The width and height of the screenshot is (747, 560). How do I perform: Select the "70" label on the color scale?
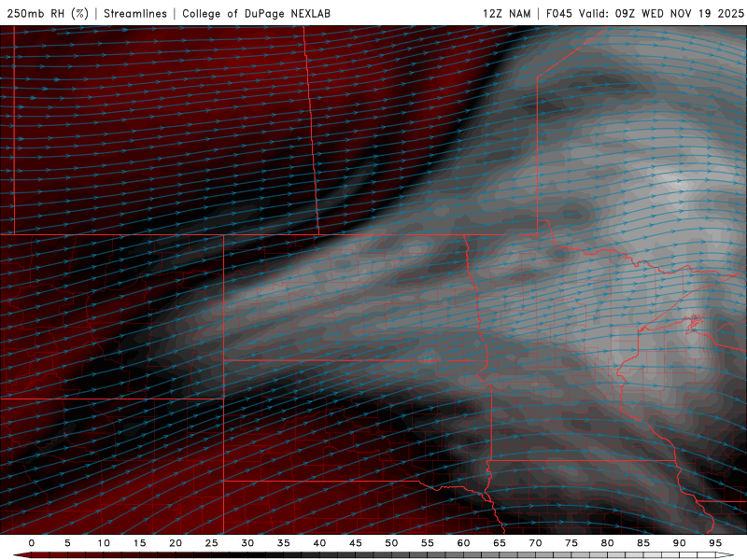[535, 543]
